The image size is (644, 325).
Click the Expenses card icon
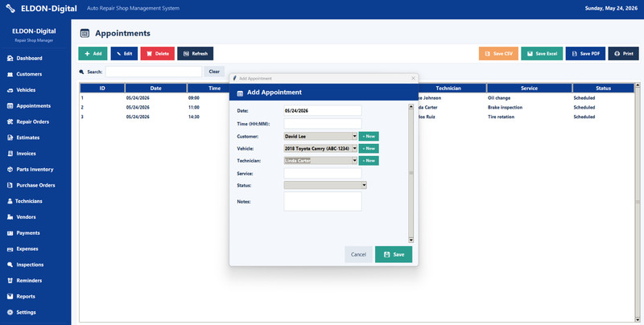(x=10, y=249)
